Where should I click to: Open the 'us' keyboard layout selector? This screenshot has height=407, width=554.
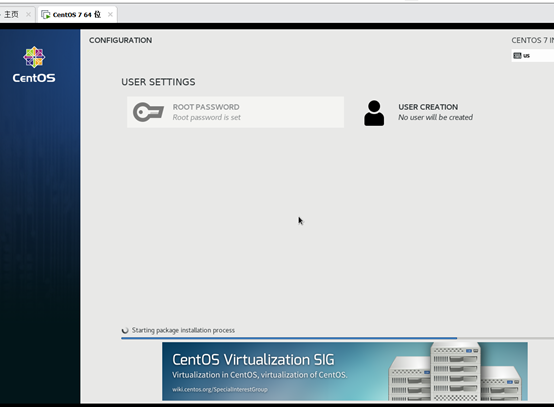click(532, 55)
